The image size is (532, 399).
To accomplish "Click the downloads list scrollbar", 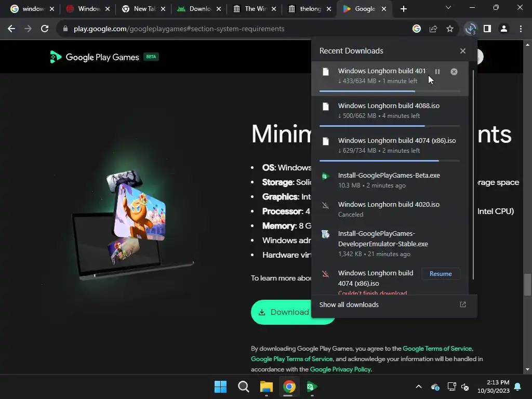I will click(473, 175).
